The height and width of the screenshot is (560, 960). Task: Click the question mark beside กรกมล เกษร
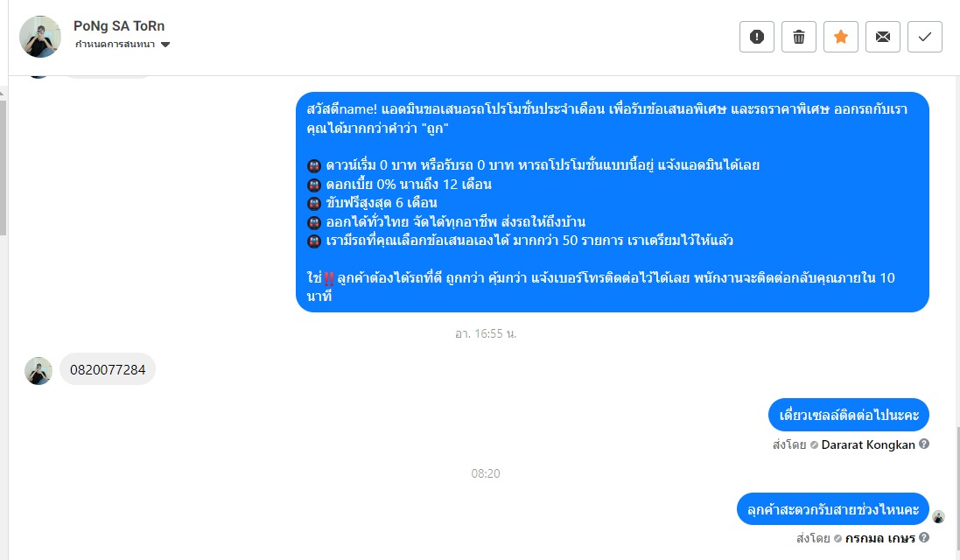(x=924, y=537)
